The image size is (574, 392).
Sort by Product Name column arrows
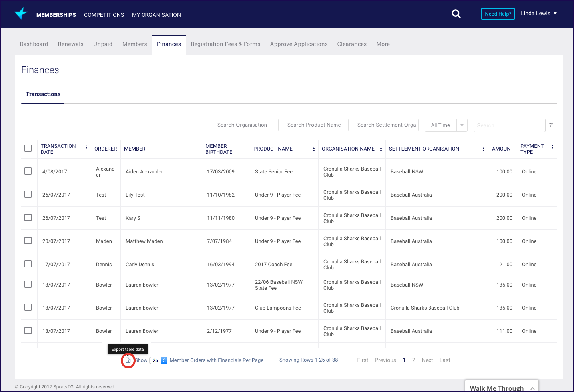pos(314,149)
